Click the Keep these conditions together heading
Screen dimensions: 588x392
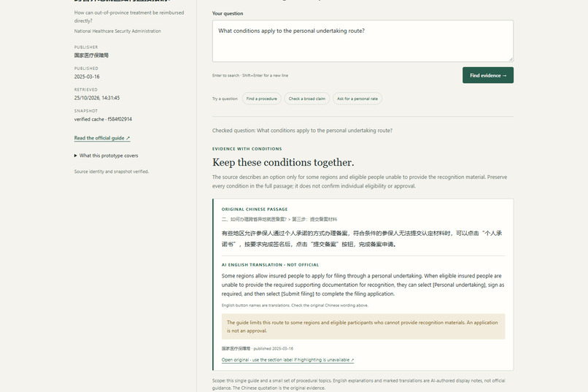283,163
